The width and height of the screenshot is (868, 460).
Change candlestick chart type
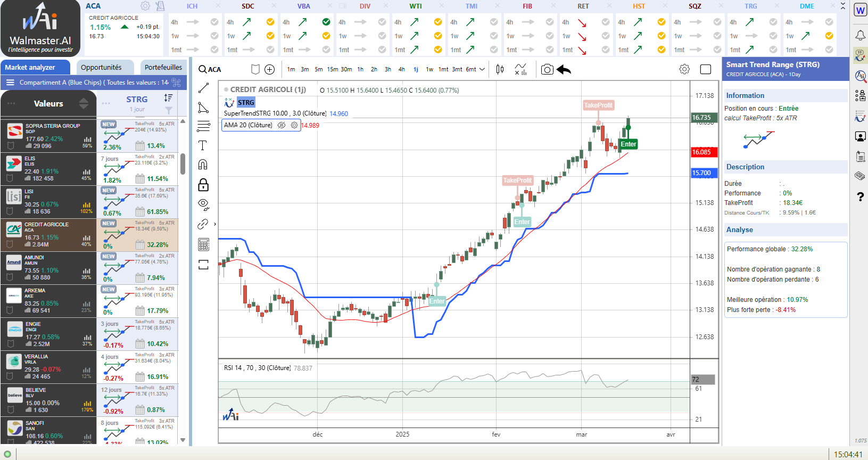[500, 69]
